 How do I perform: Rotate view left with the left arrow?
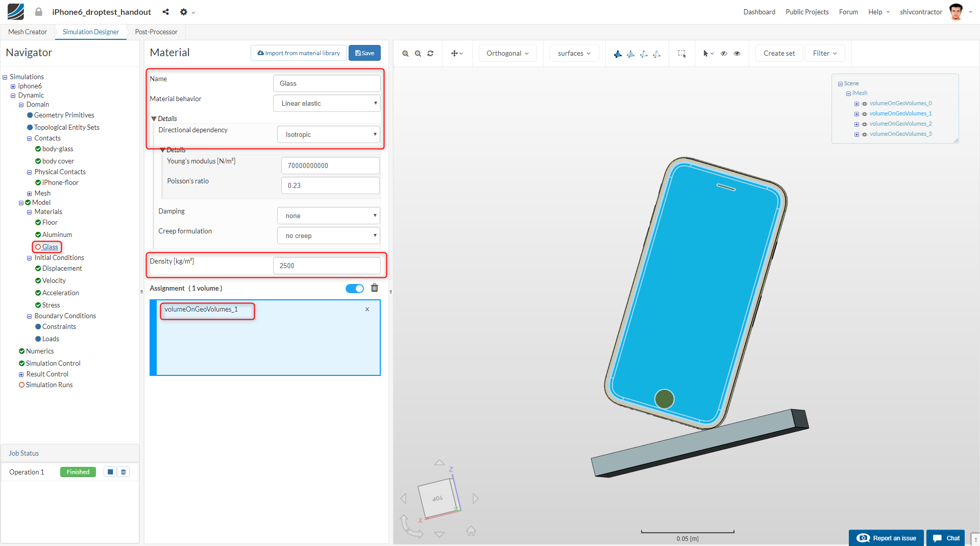[404, 498]
